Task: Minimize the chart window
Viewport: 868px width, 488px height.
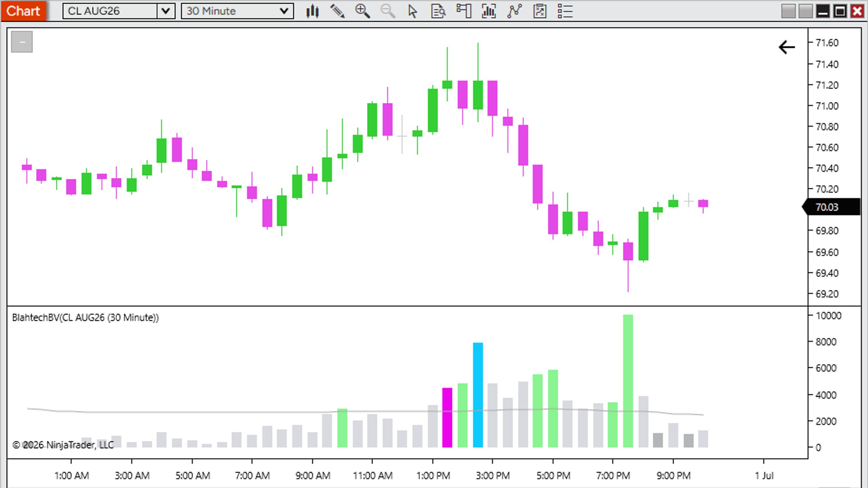Action: pyautogui.click(x=823, y=11)
